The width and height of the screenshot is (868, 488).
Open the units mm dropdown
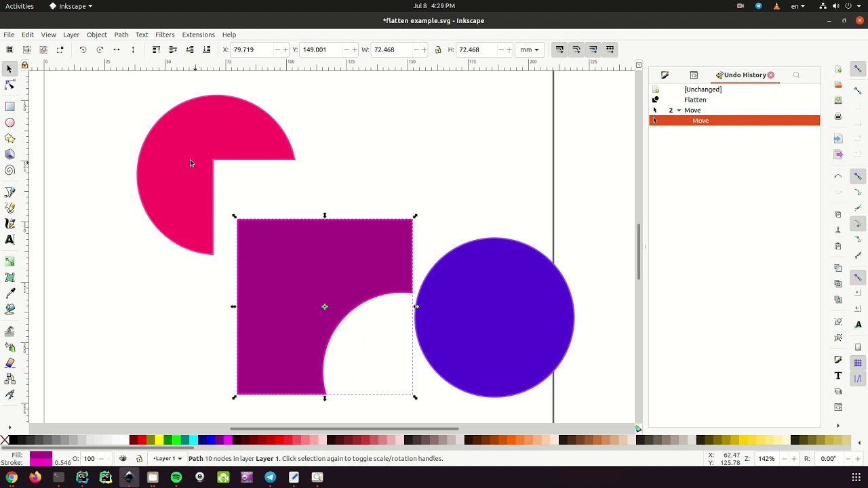[529, 49]
